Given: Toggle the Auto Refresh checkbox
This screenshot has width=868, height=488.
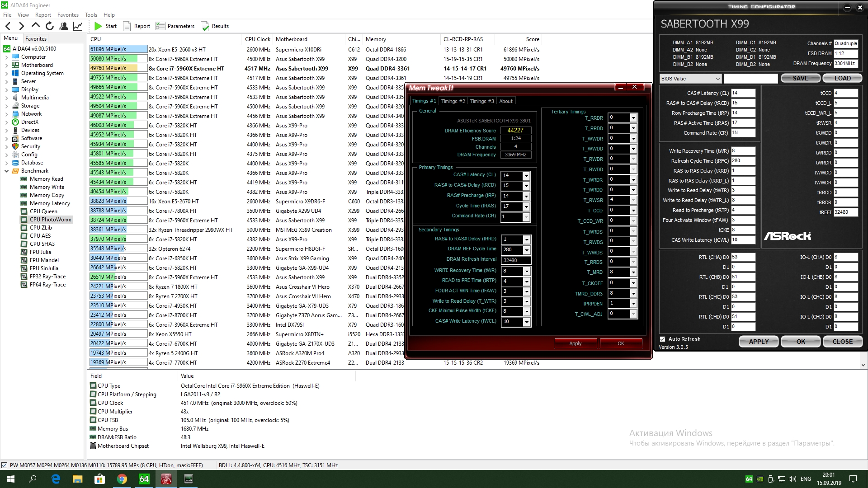Looking at the screenshot, I should pyautogui.click(x=663, y=339).
